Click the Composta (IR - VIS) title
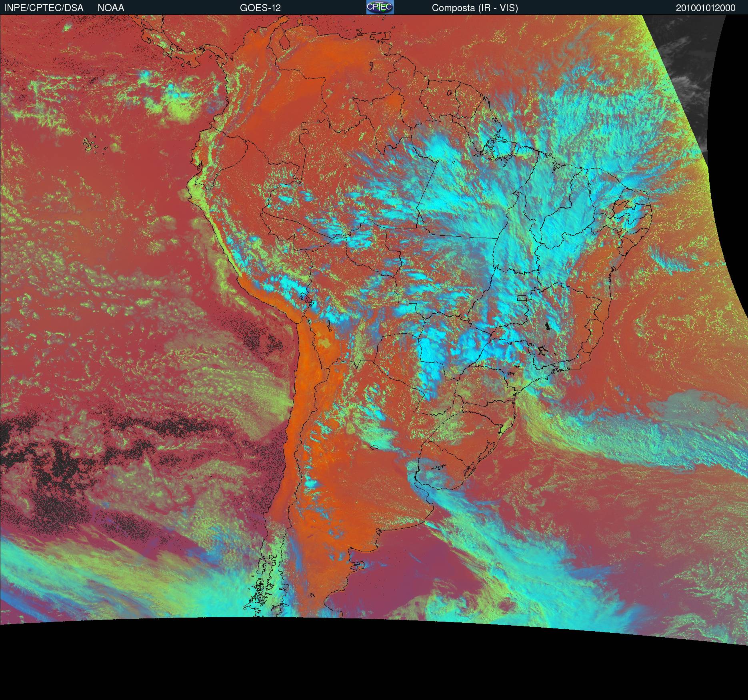Viewport: 748px width, 700px height. pos(475,8)
